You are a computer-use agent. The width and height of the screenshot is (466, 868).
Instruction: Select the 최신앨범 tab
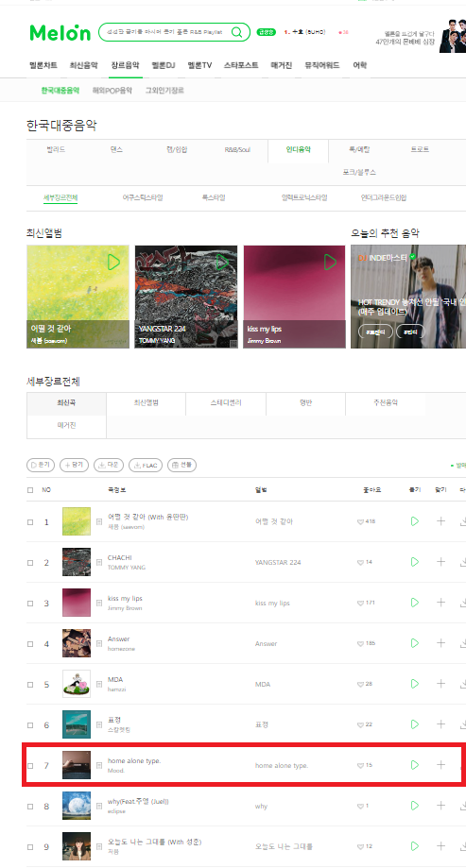pos(147,403)
